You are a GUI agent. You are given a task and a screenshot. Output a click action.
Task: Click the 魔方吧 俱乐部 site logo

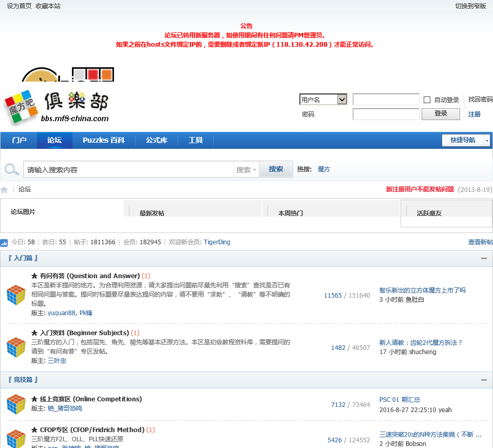[56, 107]
